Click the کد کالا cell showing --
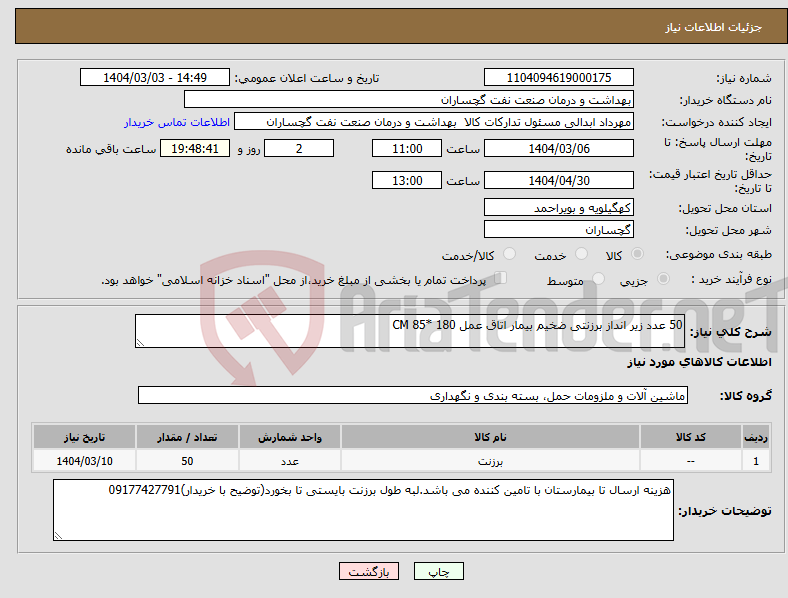788x598 pixels. tap(691, 461)
